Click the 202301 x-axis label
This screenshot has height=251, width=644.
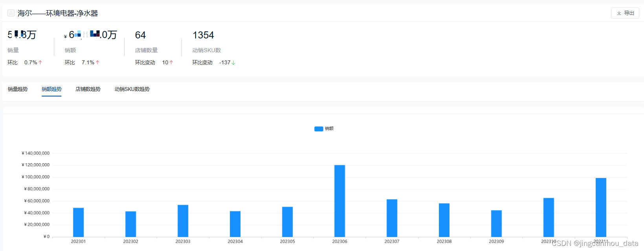[78, 242]
